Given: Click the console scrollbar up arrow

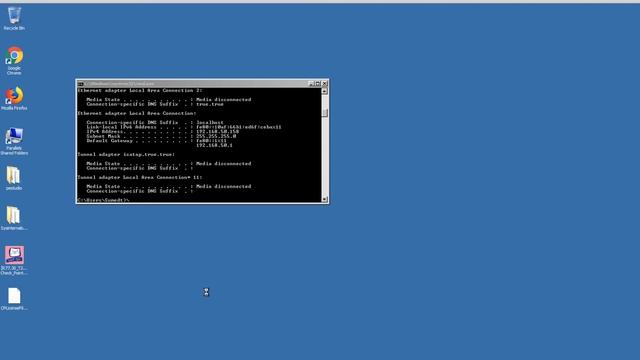Looking at the screenshot, I should click(324, 91).
